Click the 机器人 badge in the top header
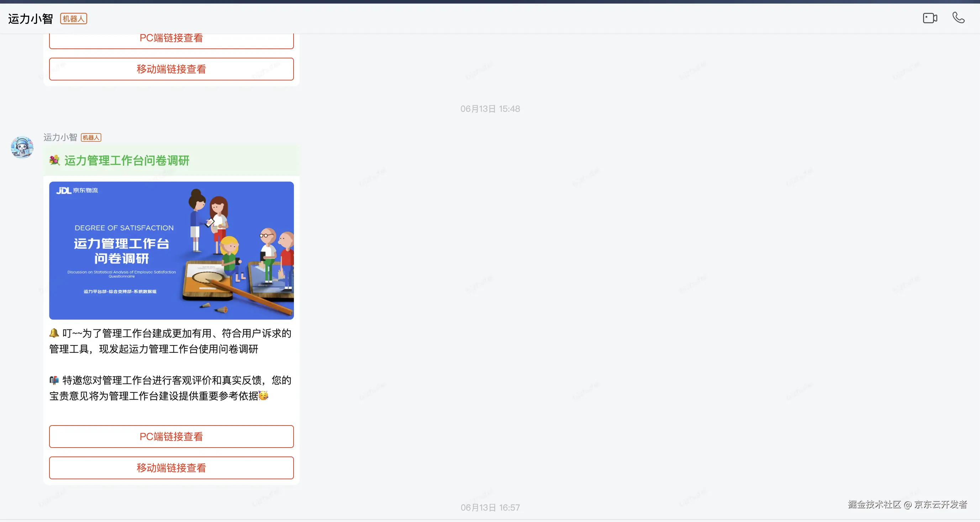The height and width of the screenshot is (522, 980). [x=73, y=19]
